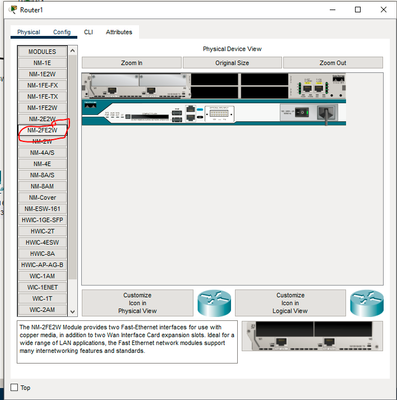This screenshot has height=400, width=397.
Task: Select the NM-8A/S module
Action: click(x=42, y=175)
